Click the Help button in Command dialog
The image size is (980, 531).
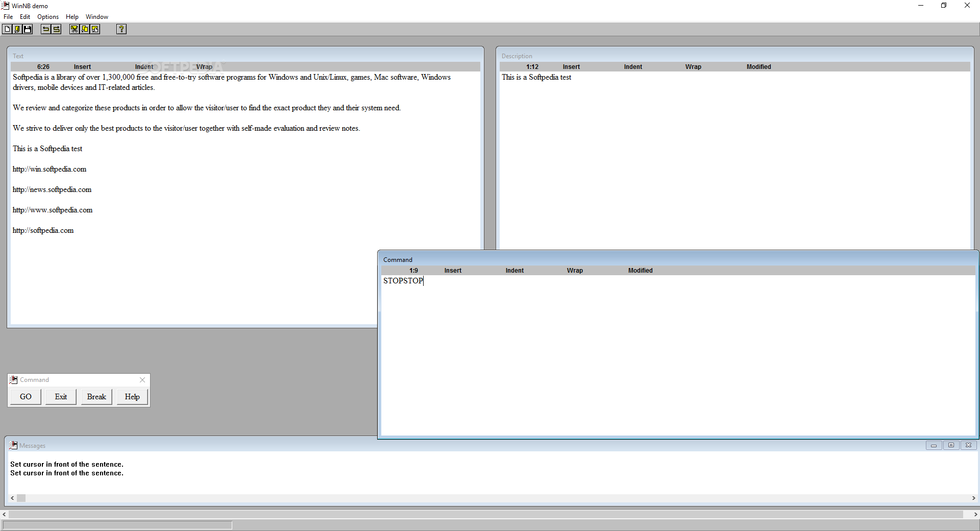click(132, 397)
